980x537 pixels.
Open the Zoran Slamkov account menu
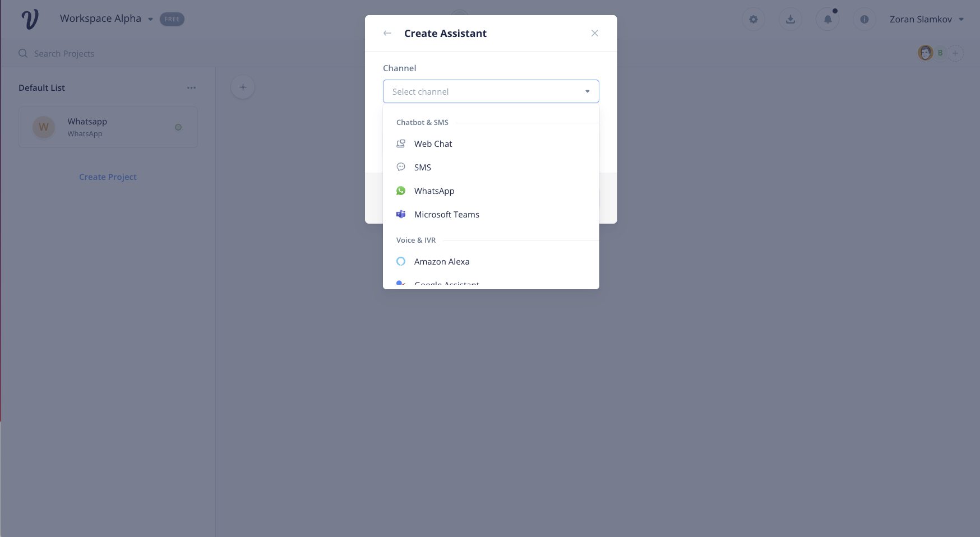pos(927,20)
